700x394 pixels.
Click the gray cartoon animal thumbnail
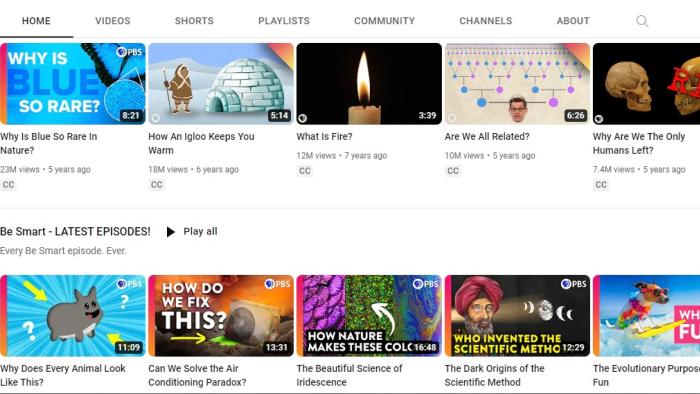pos(73,316)
